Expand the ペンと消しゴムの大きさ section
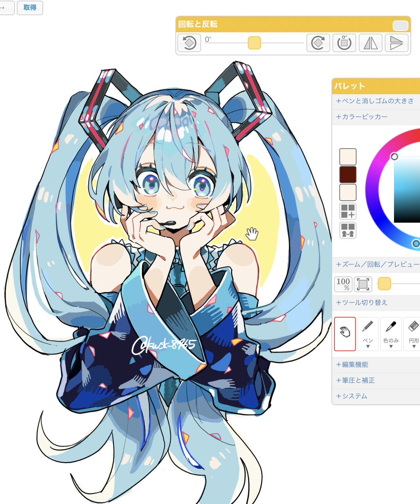This screenshot has height=504, width=420. (x=374, y=101)
